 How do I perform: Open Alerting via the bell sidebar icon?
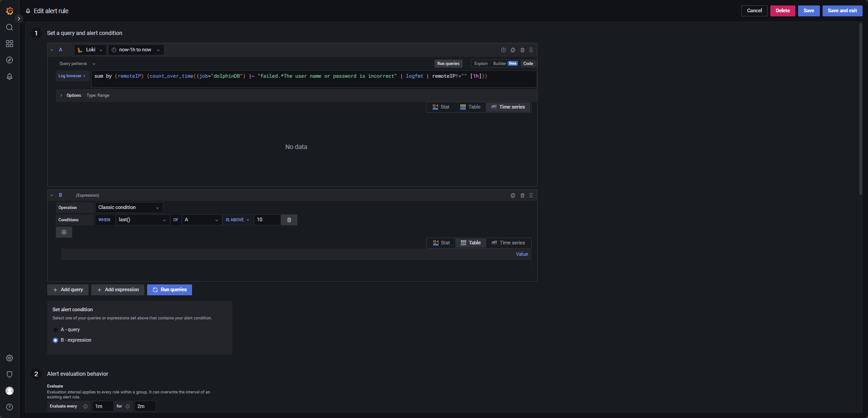point(9,76)
